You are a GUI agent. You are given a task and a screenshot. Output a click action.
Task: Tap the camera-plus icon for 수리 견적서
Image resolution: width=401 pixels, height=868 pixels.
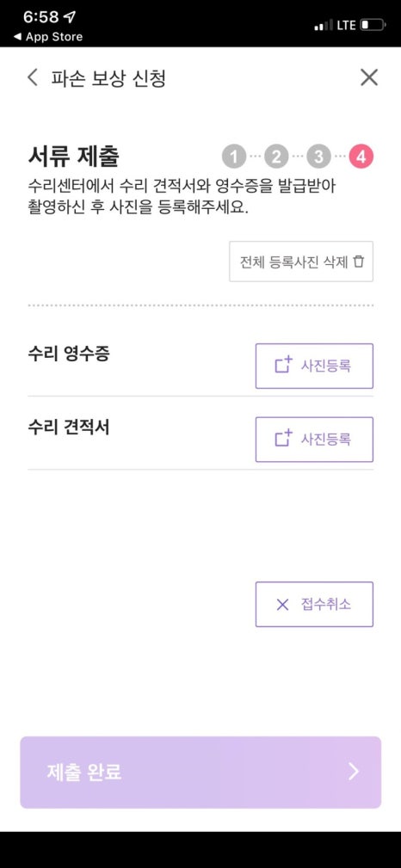[283, 439]
